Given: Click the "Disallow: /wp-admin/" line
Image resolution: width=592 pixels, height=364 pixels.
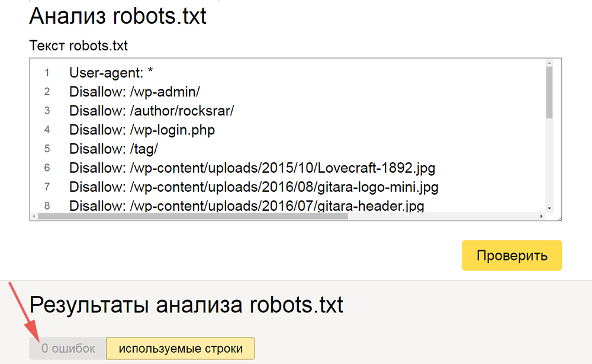Looking at the screenshot, I should coord(134,92).
